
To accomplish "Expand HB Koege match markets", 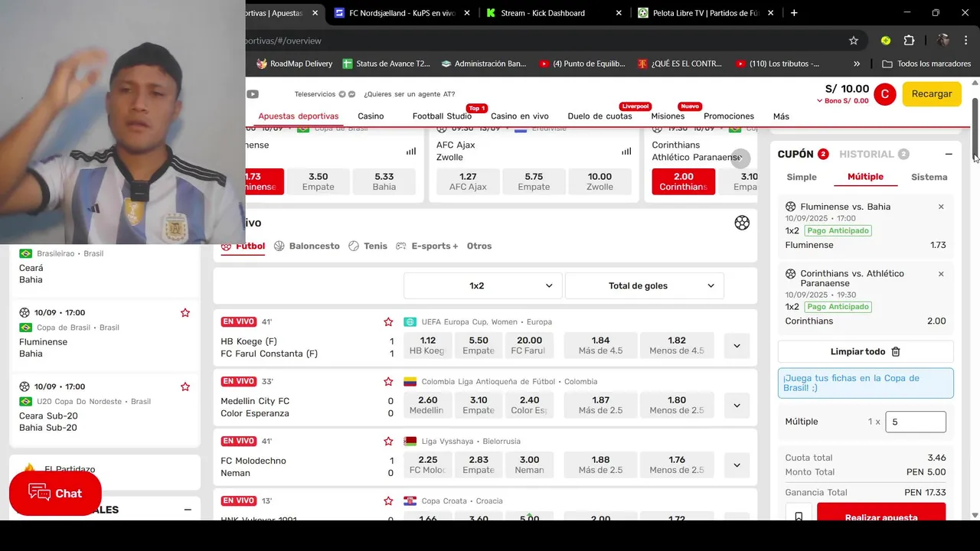I will click(x=737, y=346).
